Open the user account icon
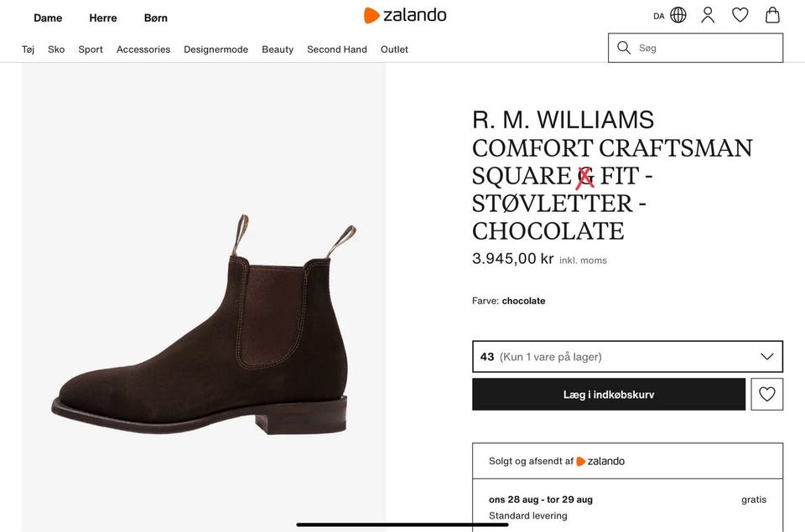 708,15
